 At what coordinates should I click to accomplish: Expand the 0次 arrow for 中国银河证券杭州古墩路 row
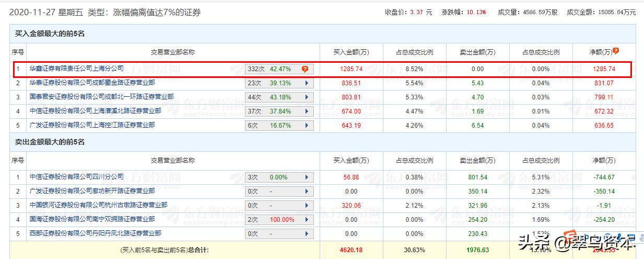pyautogui.click(x=306, y=205)
